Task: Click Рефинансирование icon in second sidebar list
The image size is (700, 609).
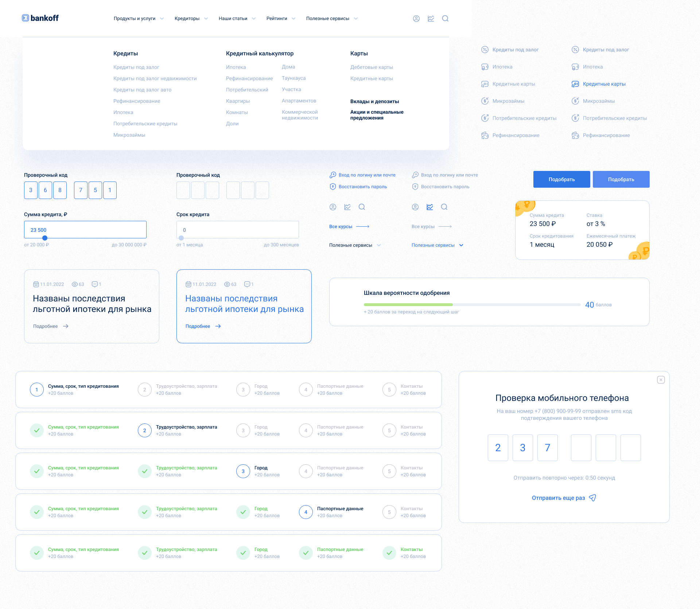Action: (x=575, y=135)
